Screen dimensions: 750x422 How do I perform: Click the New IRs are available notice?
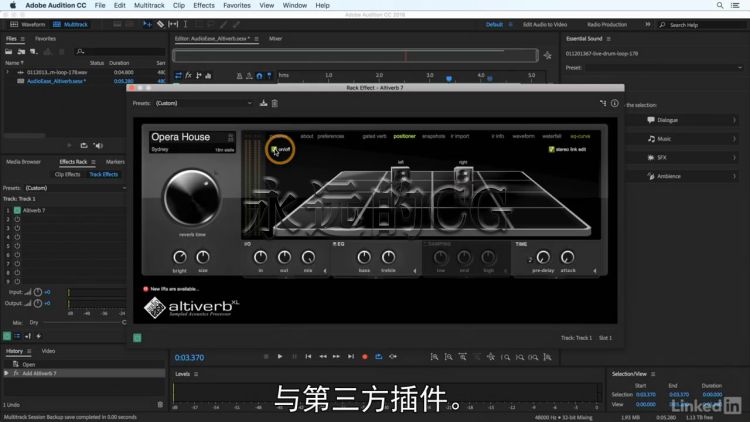pos(171,289)
